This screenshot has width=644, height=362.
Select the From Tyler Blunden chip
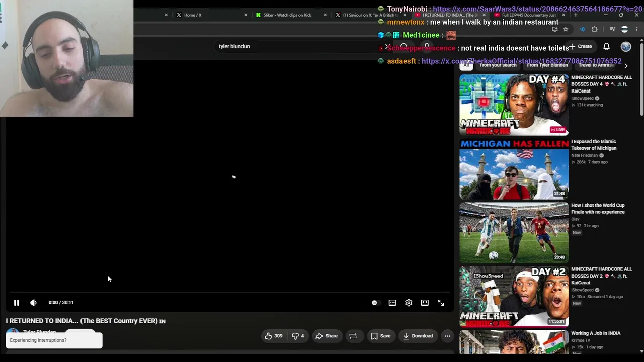pyautogui.click(x=547, y=65)
